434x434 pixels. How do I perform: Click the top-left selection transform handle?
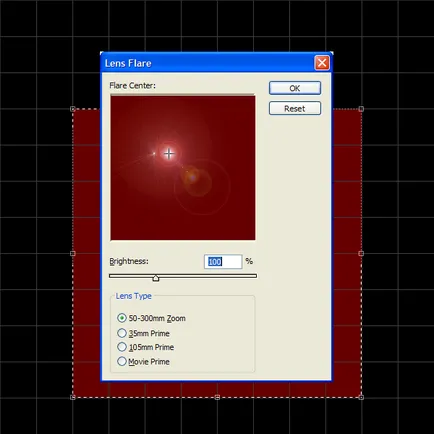pos(73,109)
